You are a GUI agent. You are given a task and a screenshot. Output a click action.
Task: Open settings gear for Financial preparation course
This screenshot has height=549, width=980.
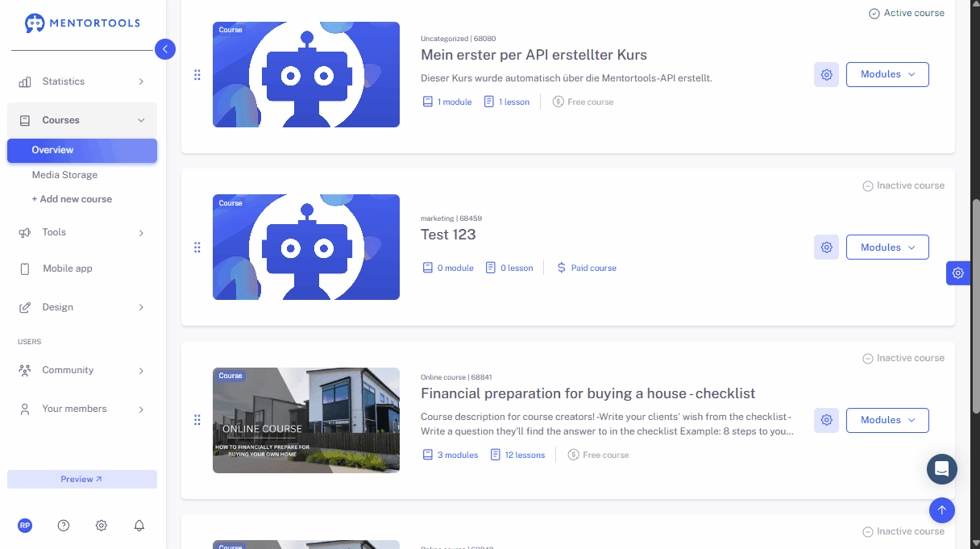pos(826,420)
